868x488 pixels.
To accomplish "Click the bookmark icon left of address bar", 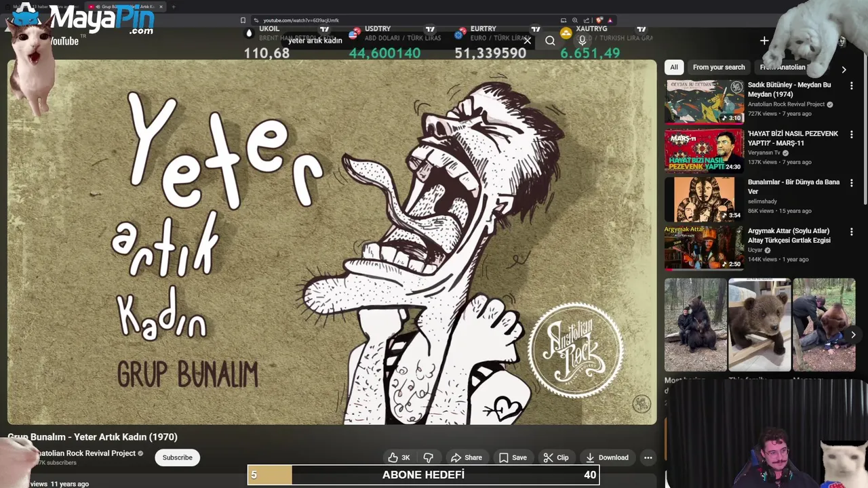I will (x=243, y=20).
